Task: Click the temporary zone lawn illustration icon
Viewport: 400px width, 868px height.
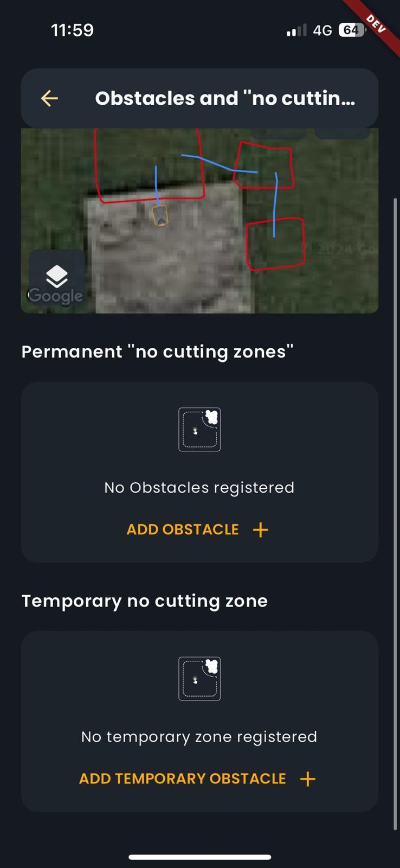Action: coord(199,679)
